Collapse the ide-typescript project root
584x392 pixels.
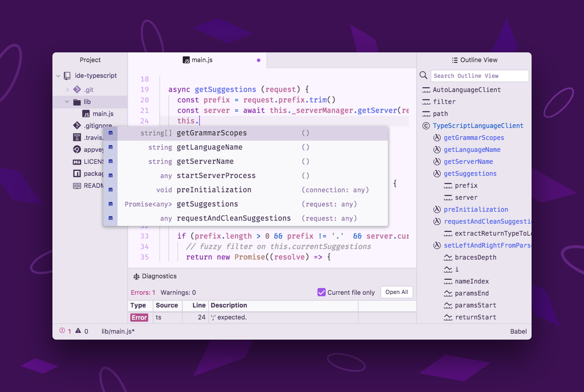(58, 76)
